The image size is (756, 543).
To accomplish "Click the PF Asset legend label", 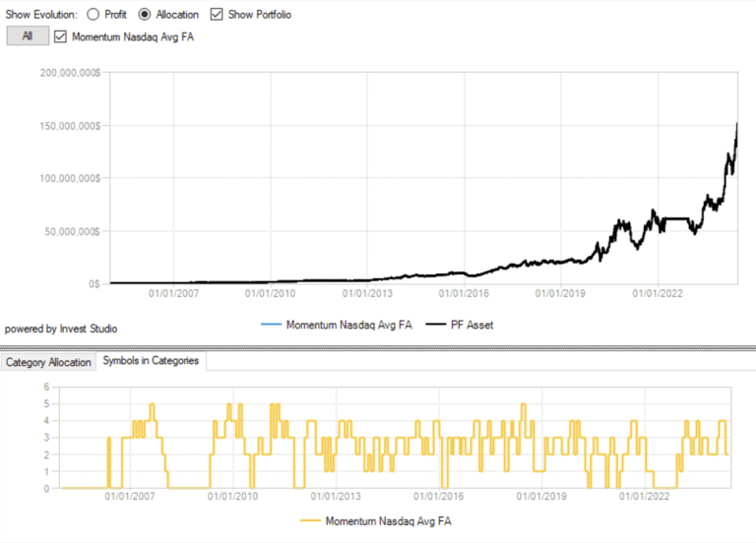I will (x=472, y=325).
